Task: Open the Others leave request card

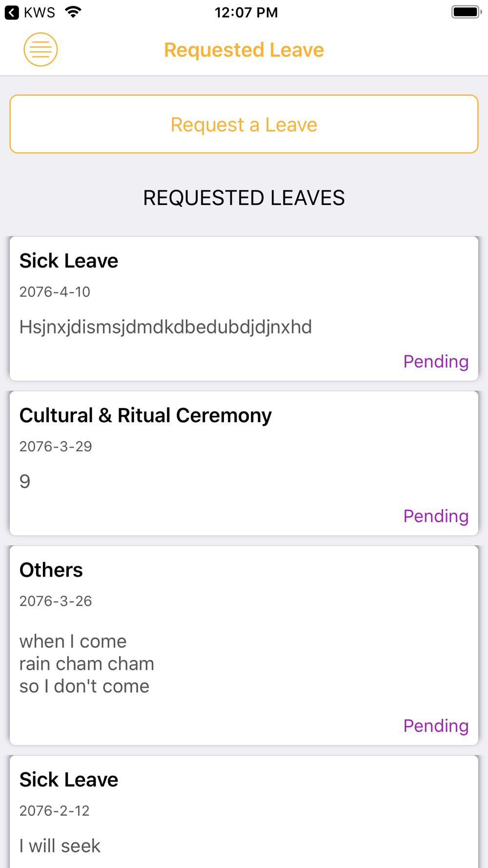Action: click(244, 645)
